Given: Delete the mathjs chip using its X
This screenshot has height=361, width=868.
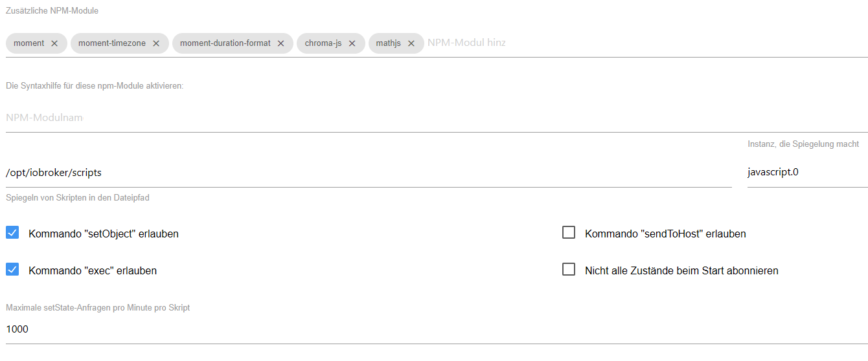Looking at the screenshot, I should tap(411, 43).
